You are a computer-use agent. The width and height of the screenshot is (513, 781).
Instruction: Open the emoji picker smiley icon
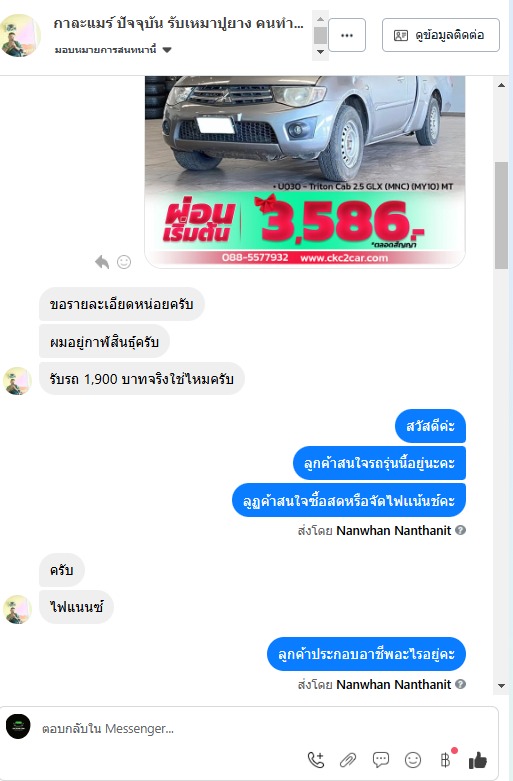pos(413,760)
